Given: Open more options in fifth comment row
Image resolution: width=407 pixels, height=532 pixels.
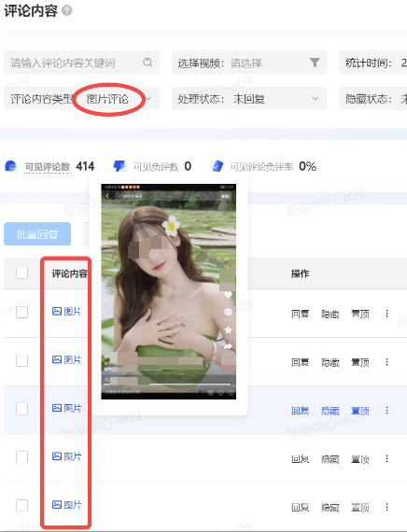Looking at the screenshot, I should [387, 507].
